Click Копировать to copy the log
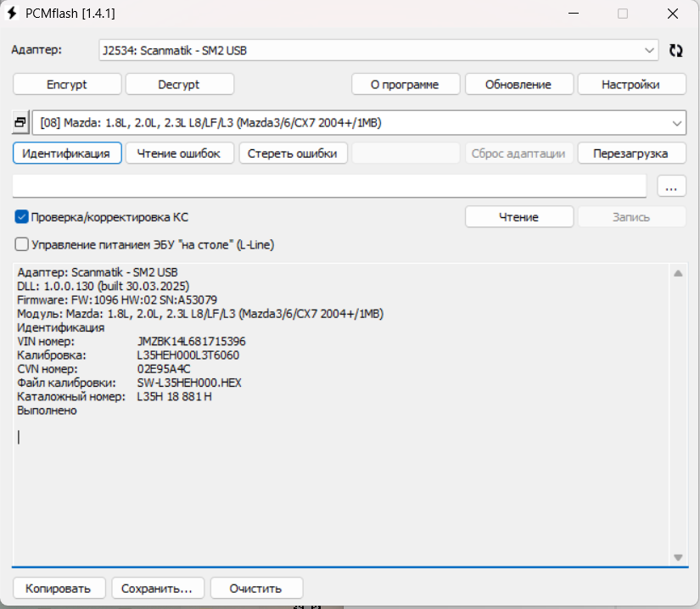Image resolution: width=700 pixels, height=609 pixels. (x=59, y=589)
